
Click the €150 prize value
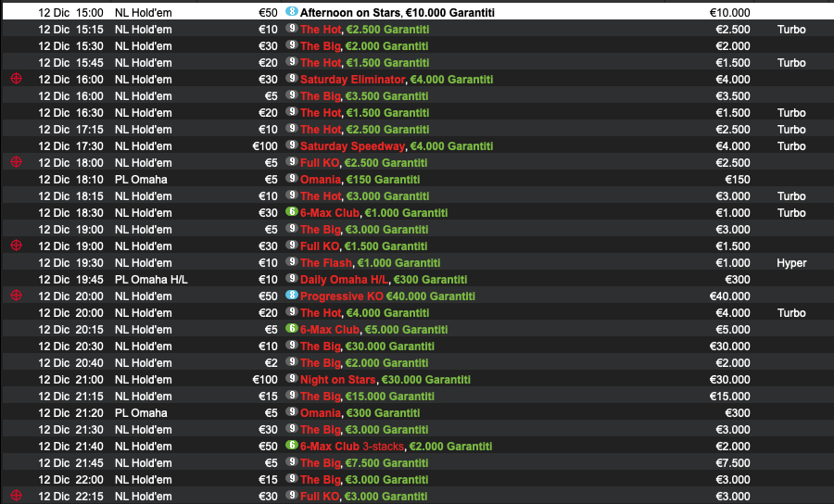[738, 179]
